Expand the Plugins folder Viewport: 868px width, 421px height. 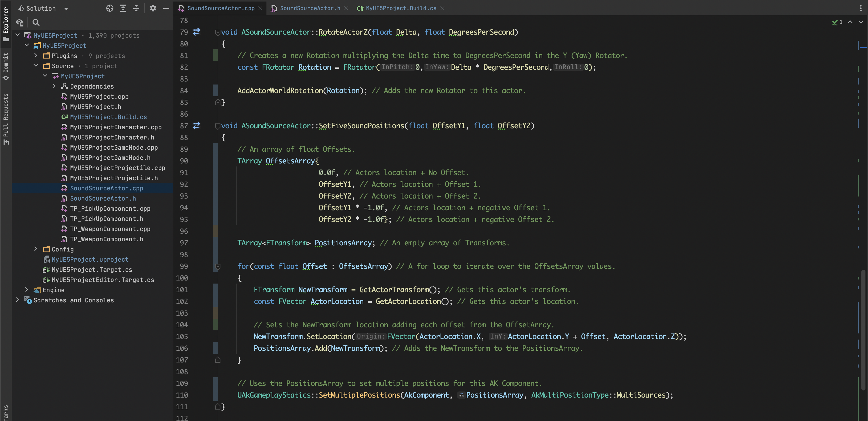(x=36, y=56)
